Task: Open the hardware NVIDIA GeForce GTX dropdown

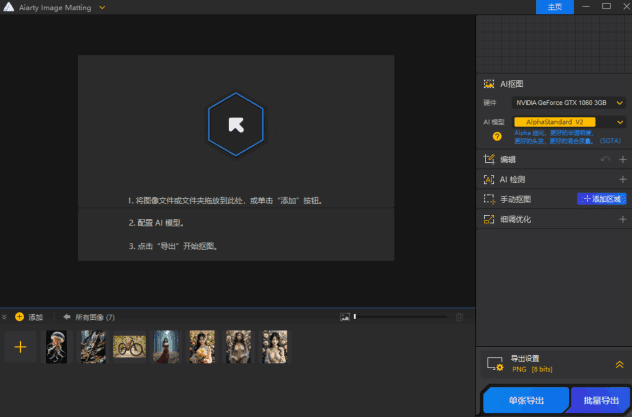Action: point(569,102)
